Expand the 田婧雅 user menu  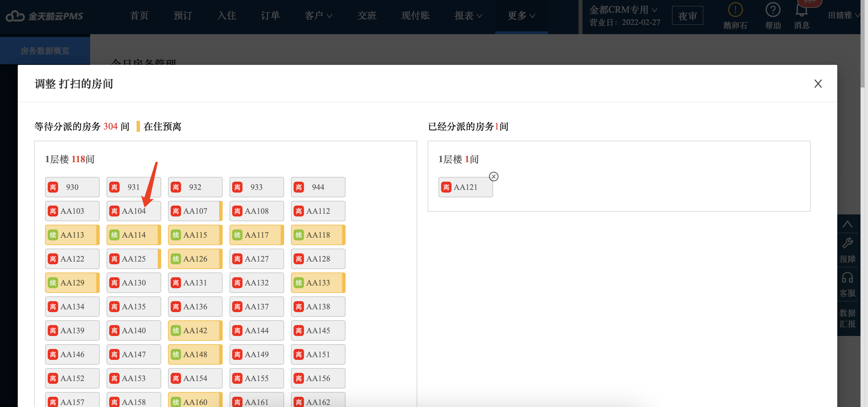pos(844,15)
